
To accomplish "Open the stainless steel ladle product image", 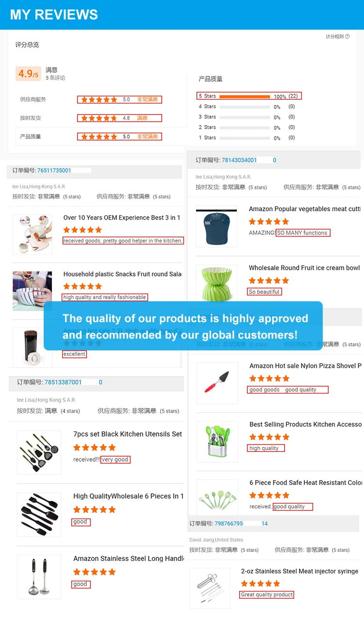I will pyautogui.click(x=39, y=577).
